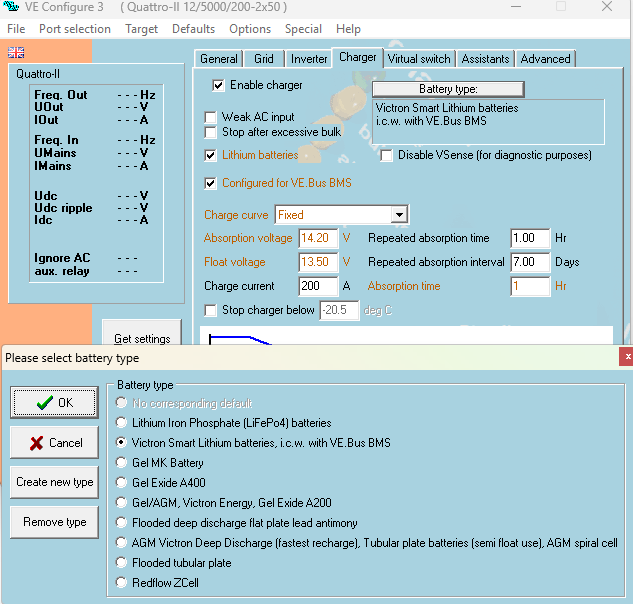Open the Target menu
633x604 pixels.
pos(141,29)
